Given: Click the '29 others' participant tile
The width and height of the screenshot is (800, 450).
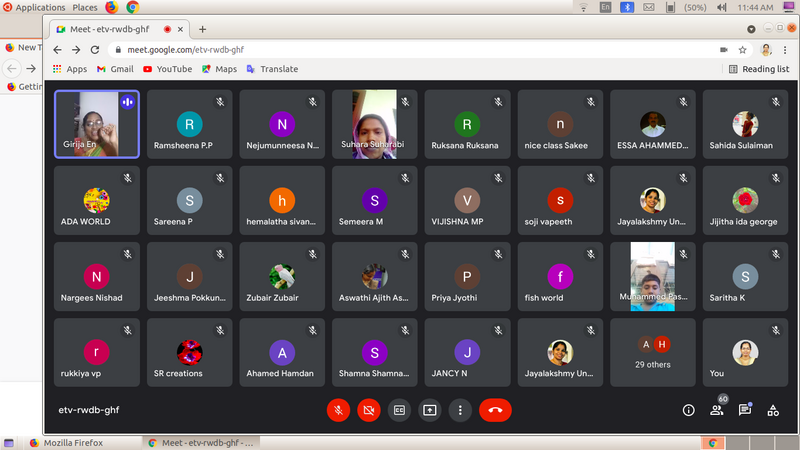Looking at the screenshot, I should 653,352.
